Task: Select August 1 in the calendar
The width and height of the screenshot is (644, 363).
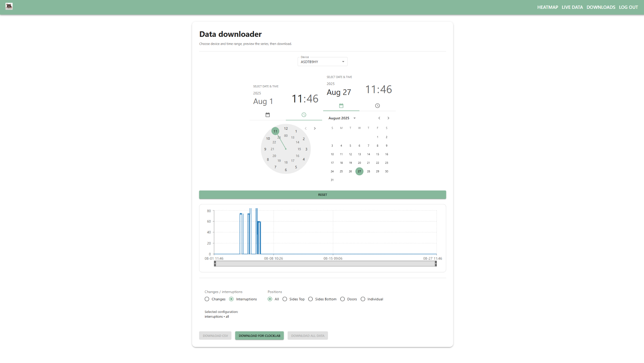Action: 377,137
